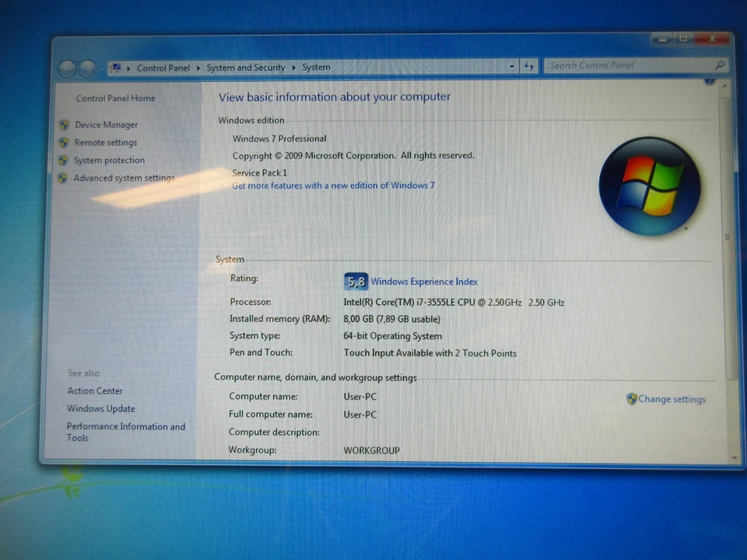This screenshot has width=747, height=560.
Task: Click the Windows Experience Index link
Action: (423, 282)
